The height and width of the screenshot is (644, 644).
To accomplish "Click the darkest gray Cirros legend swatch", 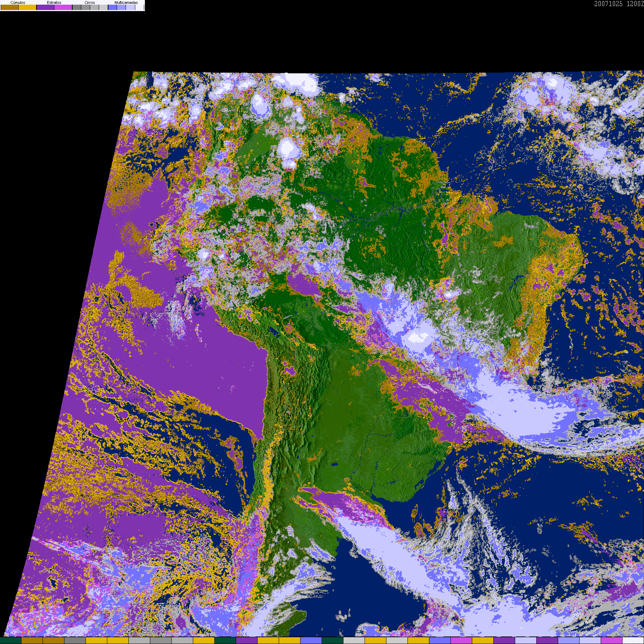I will 77,7.
